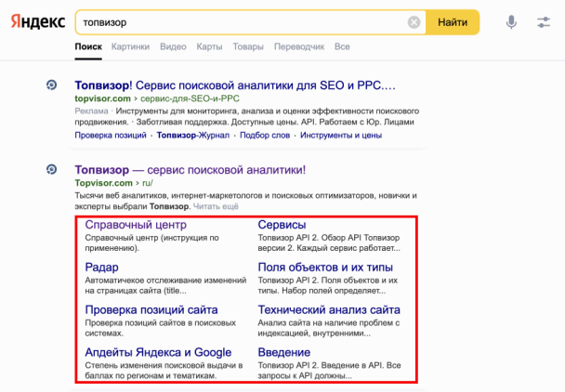Click inside the search input field
Screen dimensions: 565x392
point(242,22)
